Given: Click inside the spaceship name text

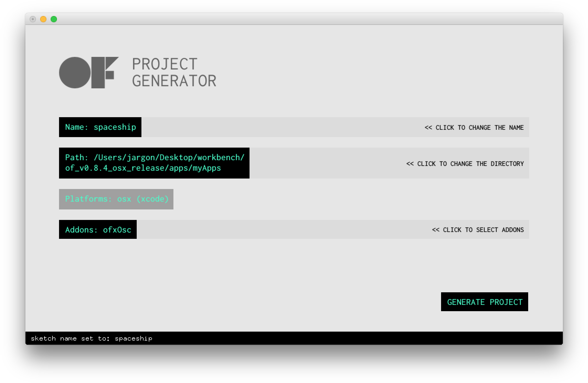Looking at the screenshot, I should click(x=115, y=127).
